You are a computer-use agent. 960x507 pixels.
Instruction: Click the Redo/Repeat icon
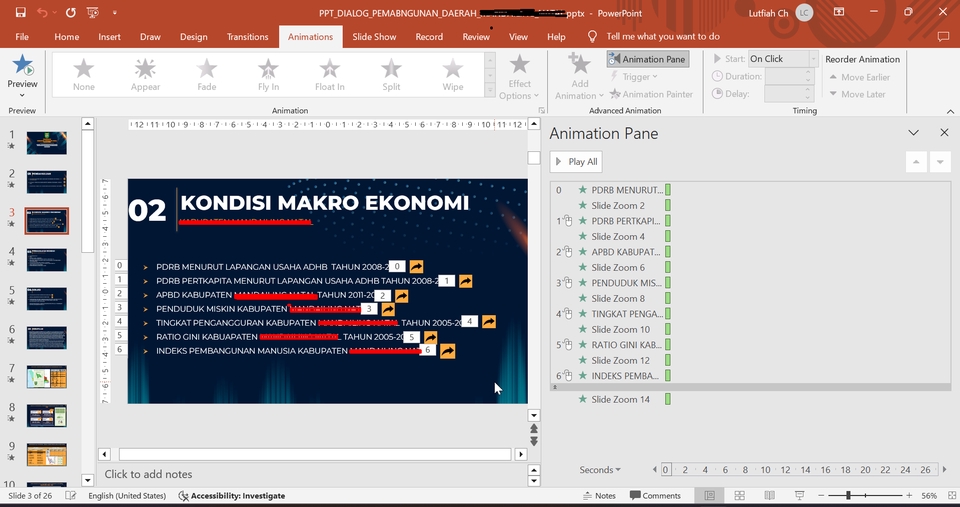pyautogui.click(x=70, y=12)
